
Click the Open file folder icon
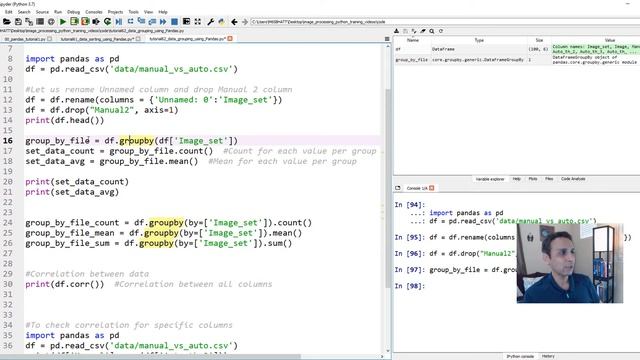(x=7, y=22)
